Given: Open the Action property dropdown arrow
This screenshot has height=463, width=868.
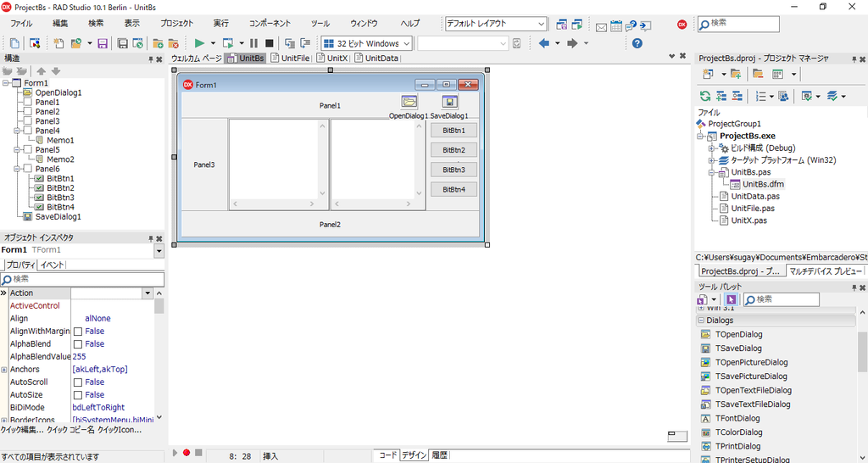Looking at the screenshot, I should click(x=147, y=293).
